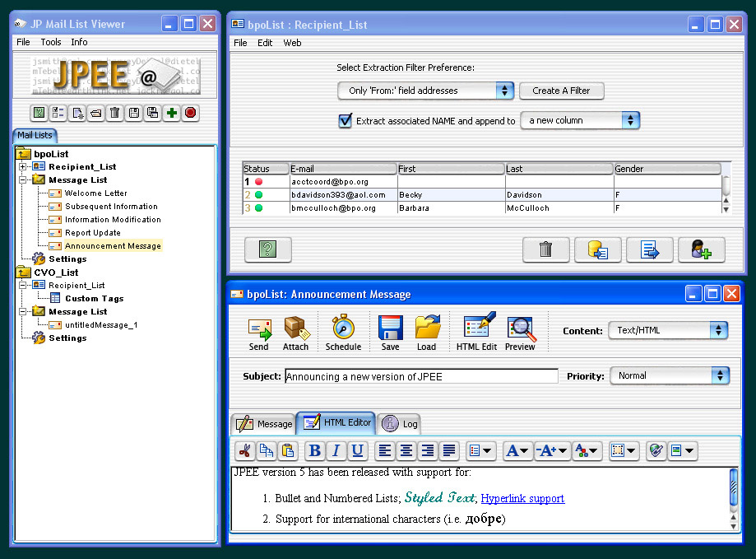The height and width of the screenshot is (559, 756).
Task: Open Edit menu in Recipient_List window
Action: [265, 43]
